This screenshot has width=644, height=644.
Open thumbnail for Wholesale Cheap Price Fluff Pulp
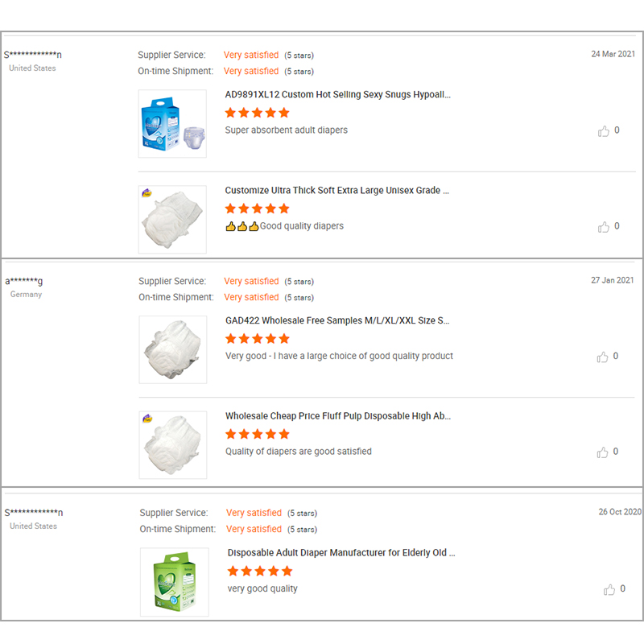coord(172,445)
